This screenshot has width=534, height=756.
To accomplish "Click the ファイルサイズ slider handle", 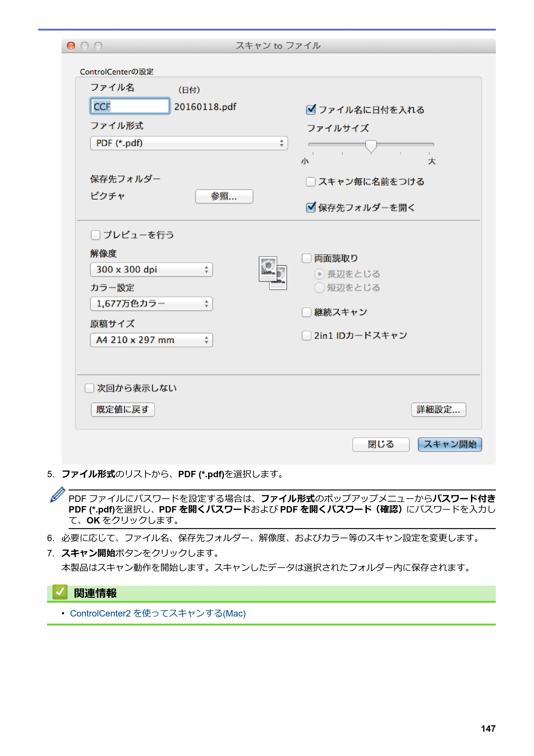I will [371, 146].
